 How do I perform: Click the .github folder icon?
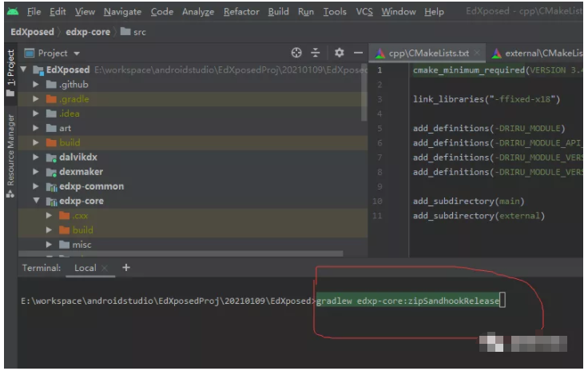tap(51, 85)
